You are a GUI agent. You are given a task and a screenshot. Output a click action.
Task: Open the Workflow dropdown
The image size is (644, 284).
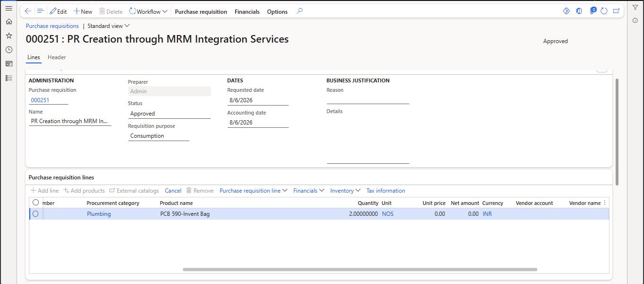pyautogui.click(x=148, y=11)
